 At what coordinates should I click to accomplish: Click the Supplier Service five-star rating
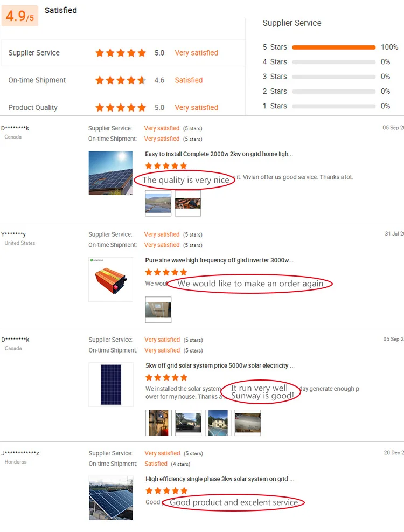tap(121, 53)
